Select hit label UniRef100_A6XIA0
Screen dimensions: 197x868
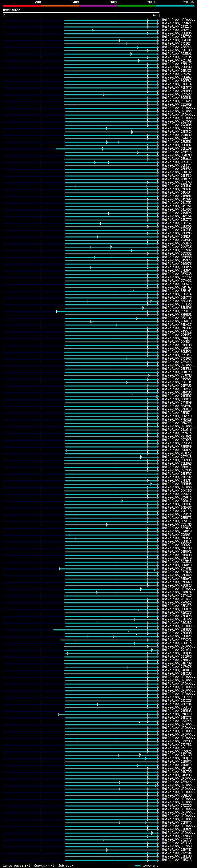(x=177, y=318)
